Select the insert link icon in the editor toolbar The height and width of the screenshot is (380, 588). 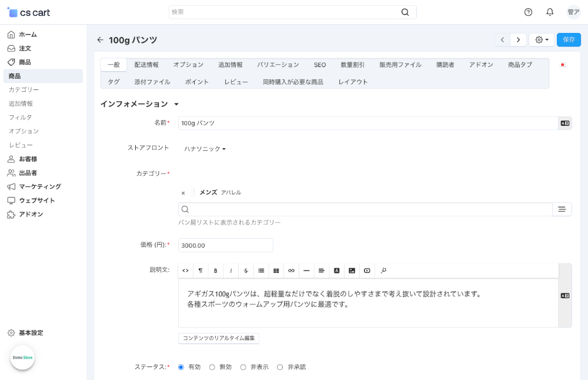click(291, 271)
